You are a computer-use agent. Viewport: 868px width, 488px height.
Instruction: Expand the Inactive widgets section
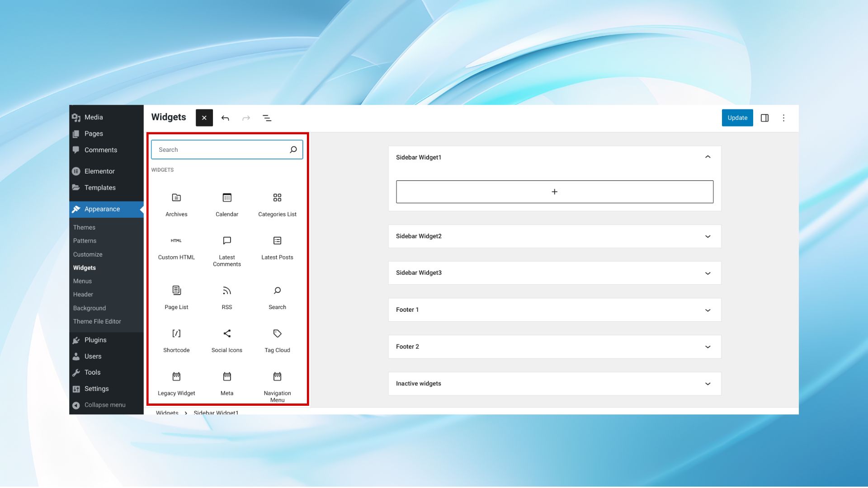(708, 384)
